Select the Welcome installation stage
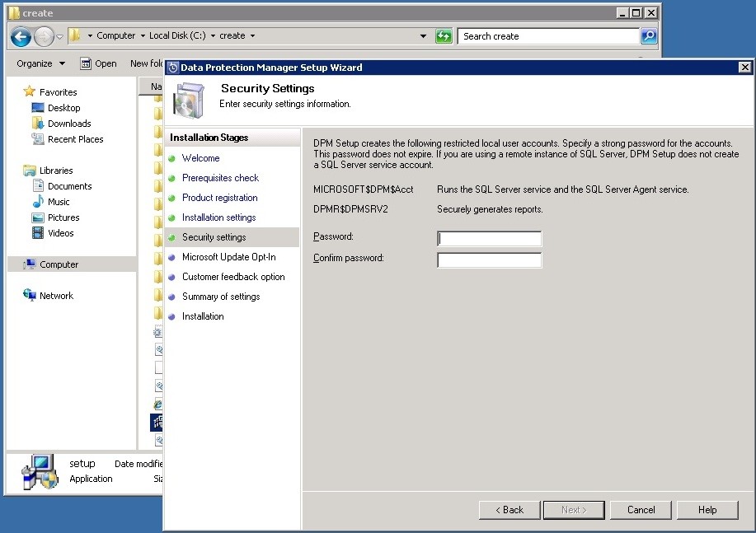Viewport: 756px width, 533px height. pos(200,158)
